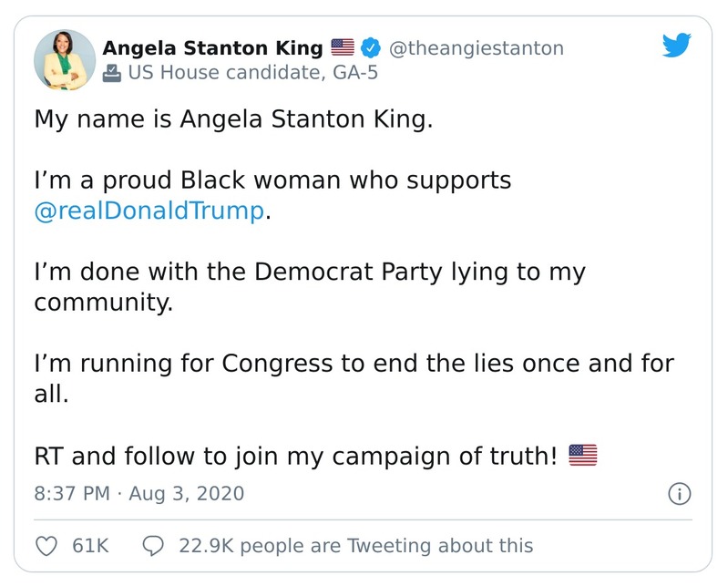Click the 8:37 PM Aug 3, 2020 timestamp
The height and width of the screenshot is (586, 728).
click(x=139, y=494)
